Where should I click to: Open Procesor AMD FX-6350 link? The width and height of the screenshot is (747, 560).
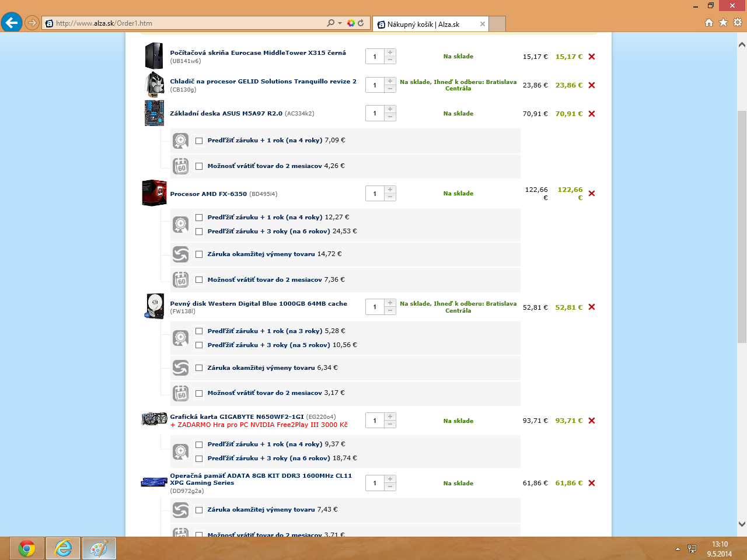click(x=208, y=194)
